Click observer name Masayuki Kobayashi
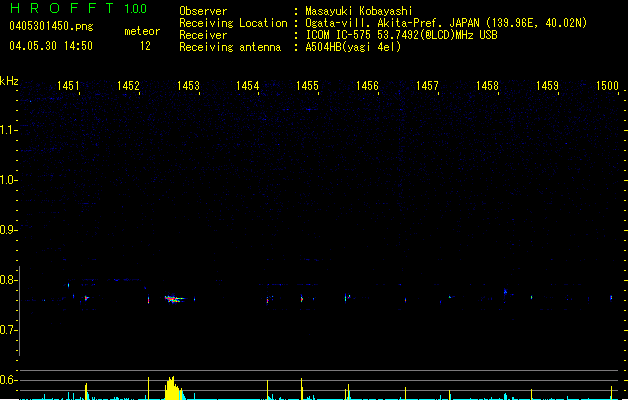629x400 pixels. click(x=359, y=11)
